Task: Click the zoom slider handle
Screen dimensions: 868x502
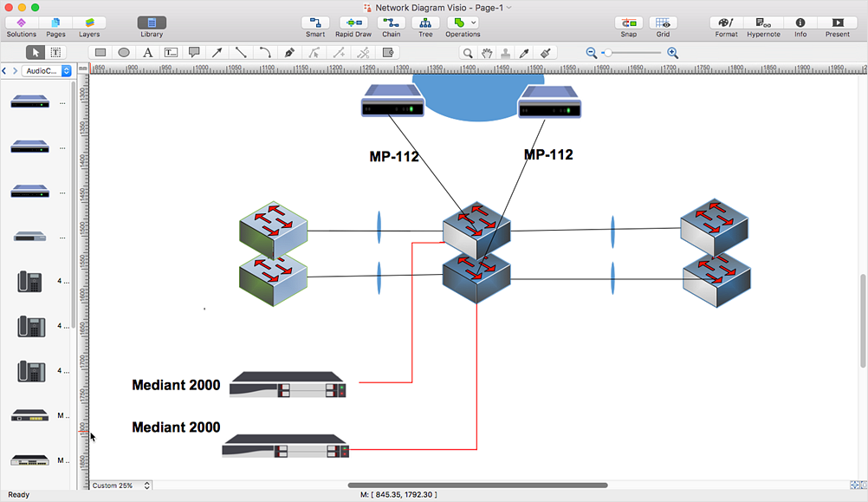Action: pyautogui.click(x=608, y=53)
